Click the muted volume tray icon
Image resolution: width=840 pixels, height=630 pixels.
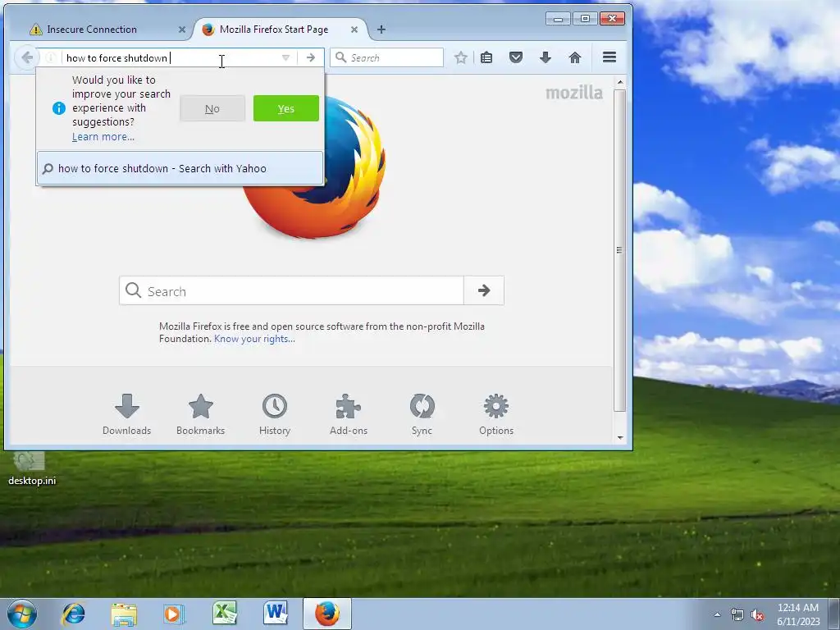(x=757, y=615)
